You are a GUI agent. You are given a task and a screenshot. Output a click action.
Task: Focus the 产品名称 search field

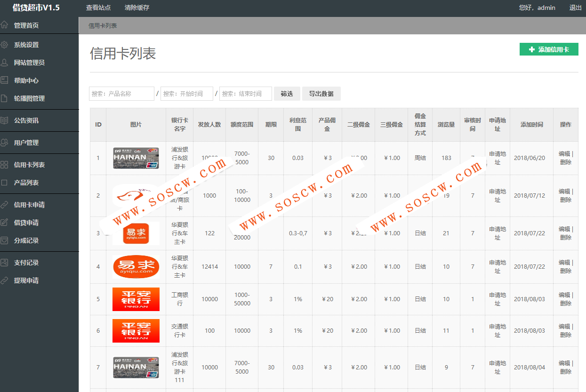pos(121,94)
